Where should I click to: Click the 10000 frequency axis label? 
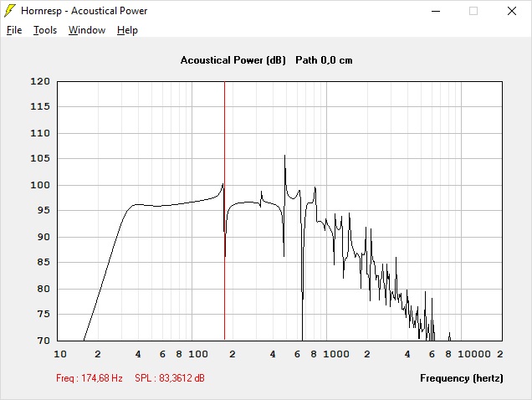(474, 354)
